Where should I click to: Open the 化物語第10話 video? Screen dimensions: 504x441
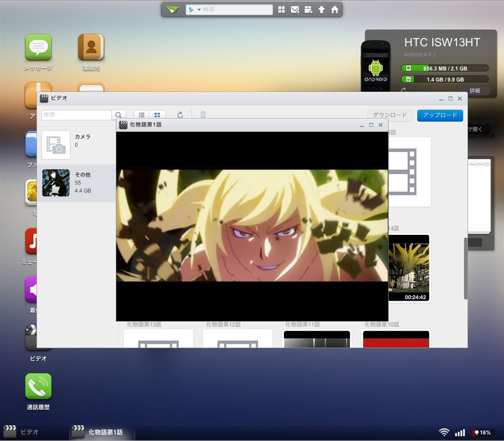pyautogui.click(x=396, y=338)
